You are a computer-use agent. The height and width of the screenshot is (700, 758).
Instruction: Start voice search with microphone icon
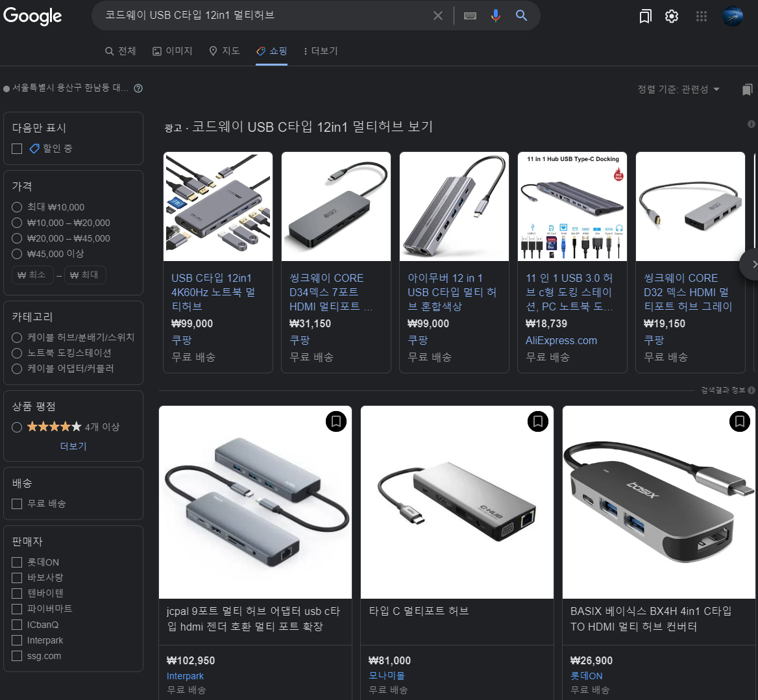[x=496, y=16]
